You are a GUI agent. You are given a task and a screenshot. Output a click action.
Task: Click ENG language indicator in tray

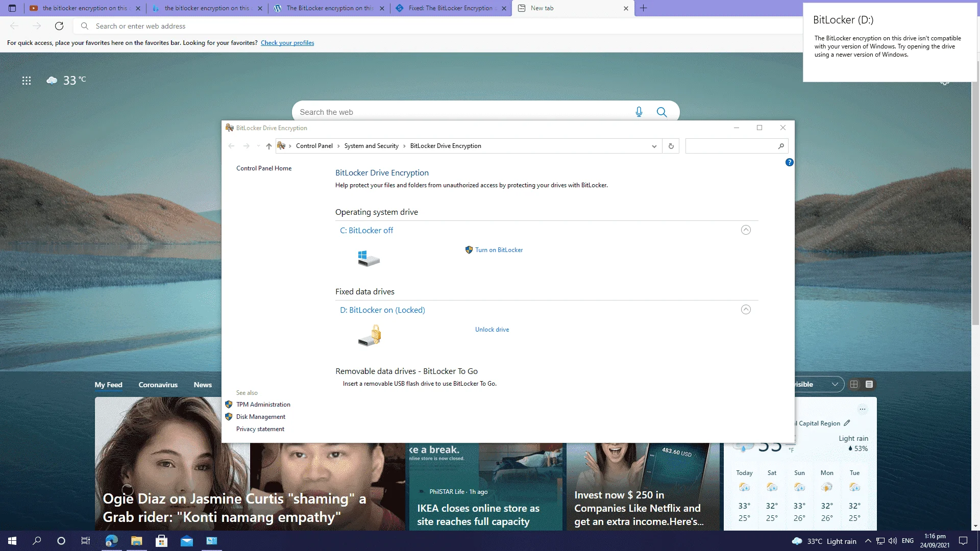(908, 541)
